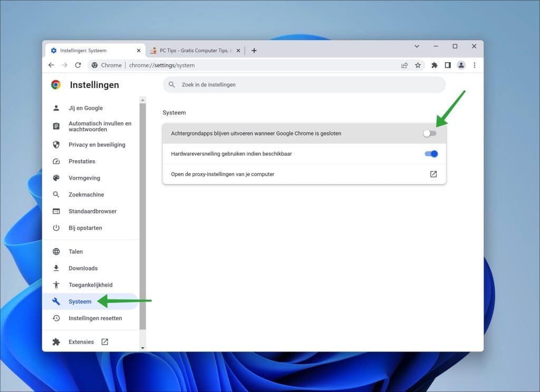
Task: Open the computer proxy settings link
Action: click(433, 173)
